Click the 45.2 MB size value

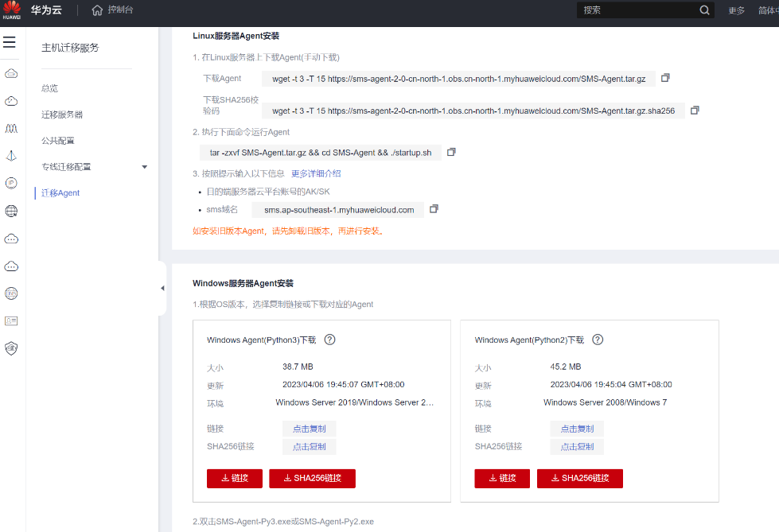click(x=566, y=367)
